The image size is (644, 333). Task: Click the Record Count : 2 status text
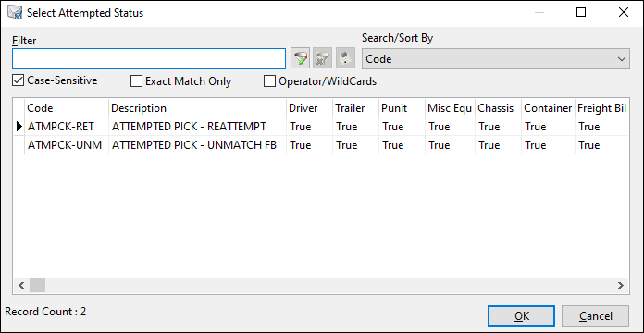tap(45, 312)
